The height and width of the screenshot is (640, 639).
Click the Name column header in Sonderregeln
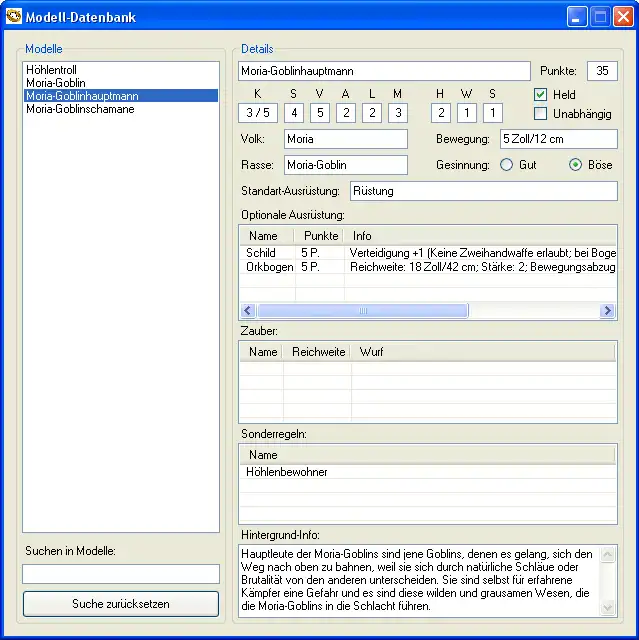click(427, 455)
